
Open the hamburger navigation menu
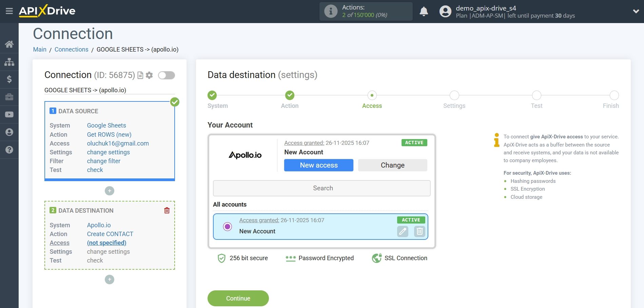9,11
